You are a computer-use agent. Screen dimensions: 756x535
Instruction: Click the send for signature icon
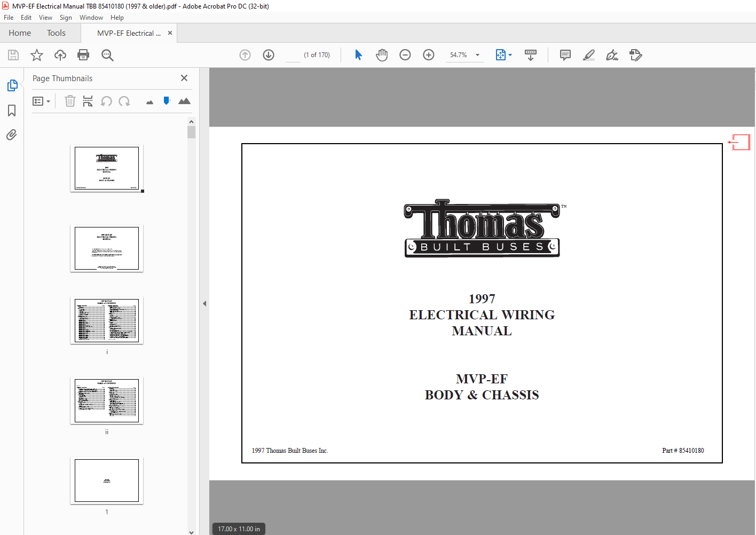(x=636, y=55)
